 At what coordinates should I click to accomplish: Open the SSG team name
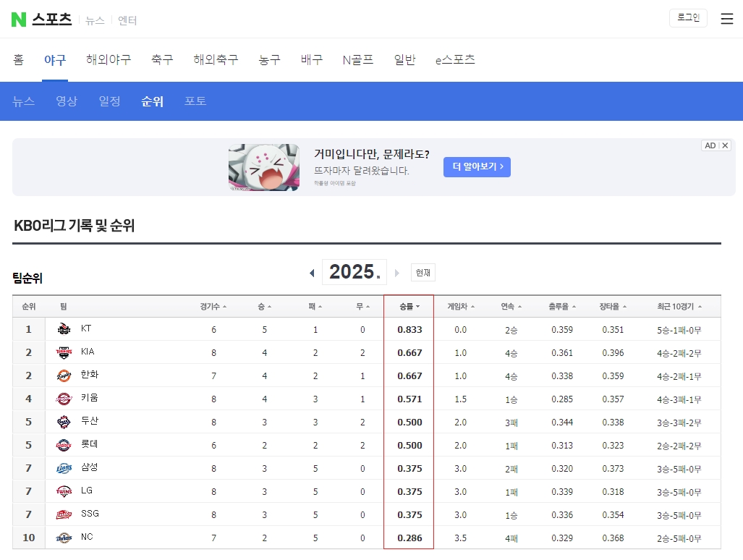(90, 514)
